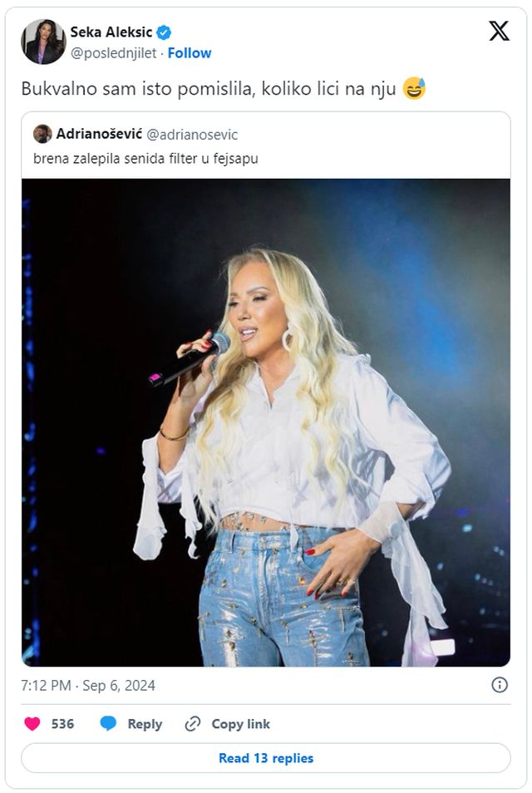Click the Reply text button

pos(145,724)
